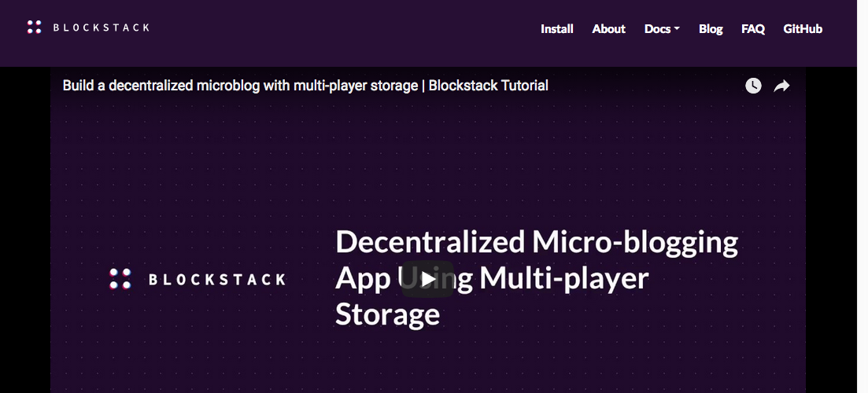Viewport: 868px width, 393px height.
Task: Open the About page
Action: (608, 29)
